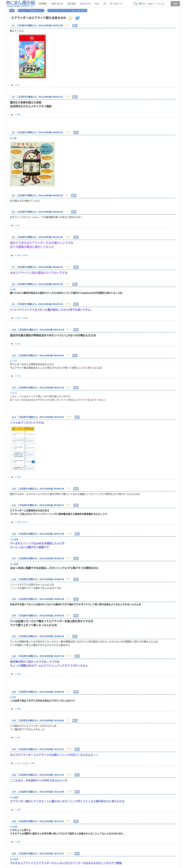Follow the >>32 reply link under post 28
Viewport: 186px width, 868px height.
[18, 842]
